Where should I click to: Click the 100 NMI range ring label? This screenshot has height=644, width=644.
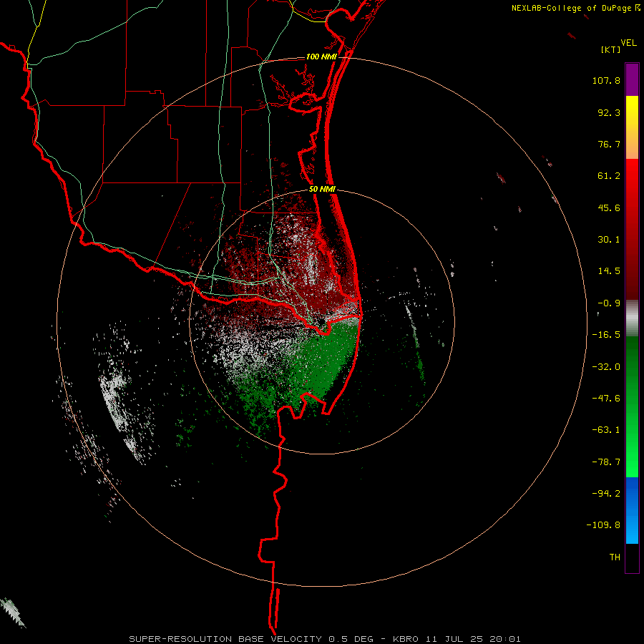pyautogui.click(x=321, y=57)
